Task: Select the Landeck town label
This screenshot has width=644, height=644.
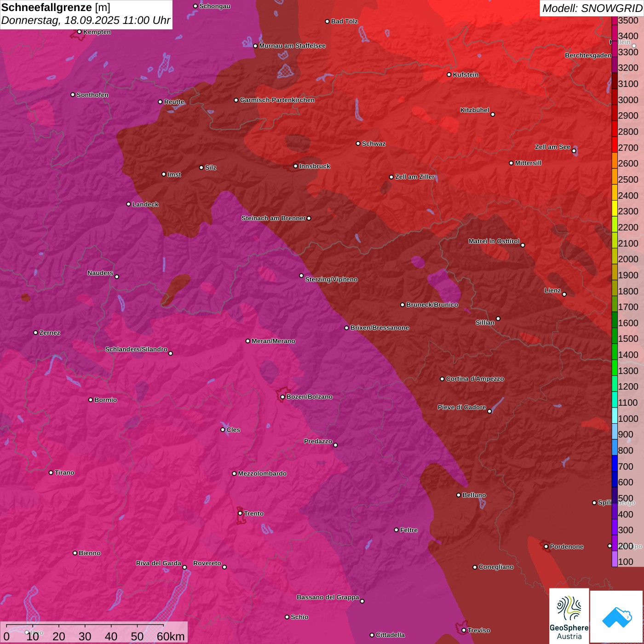Action: [x=145, y=204]
